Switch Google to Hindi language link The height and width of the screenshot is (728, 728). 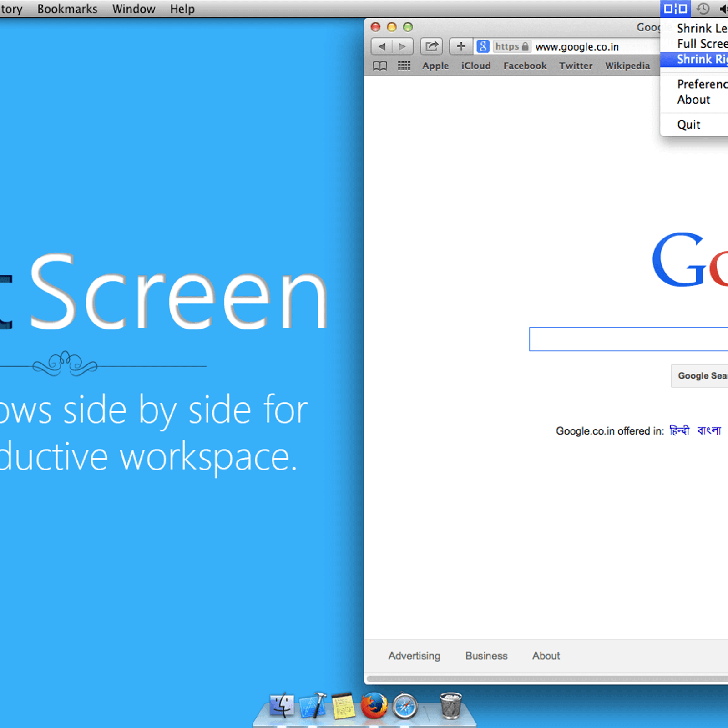679,430
